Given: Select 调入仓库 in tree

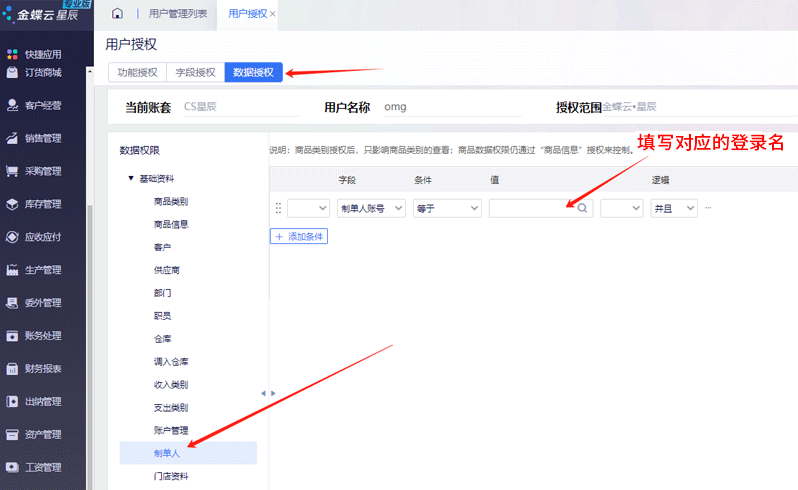Looking at the screenshot, I should click(171, 362).
